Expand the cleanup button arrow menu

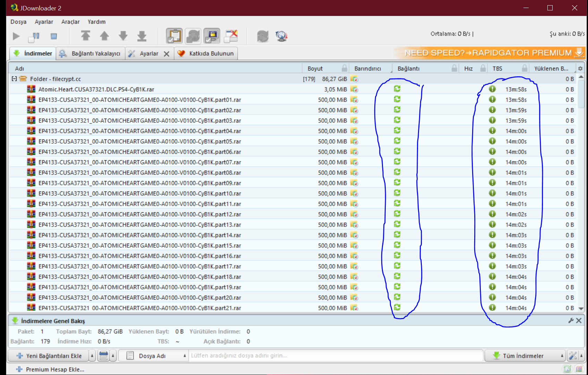click(x=113, y=356)
